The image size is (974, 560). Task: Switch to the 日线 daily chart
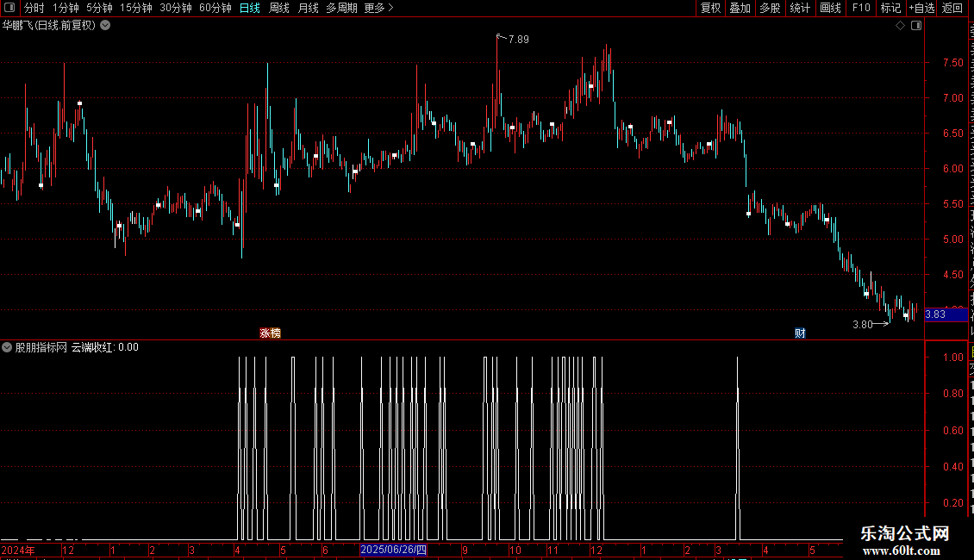coord(250,8)
